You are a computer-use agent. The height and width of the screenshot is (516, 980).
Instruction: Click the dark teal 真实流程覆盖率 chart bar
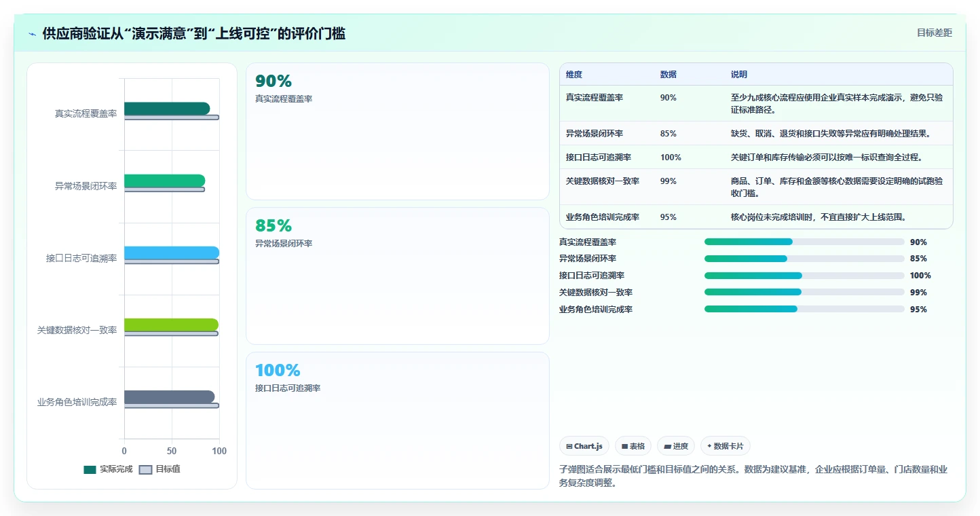(x=167, y=109)
